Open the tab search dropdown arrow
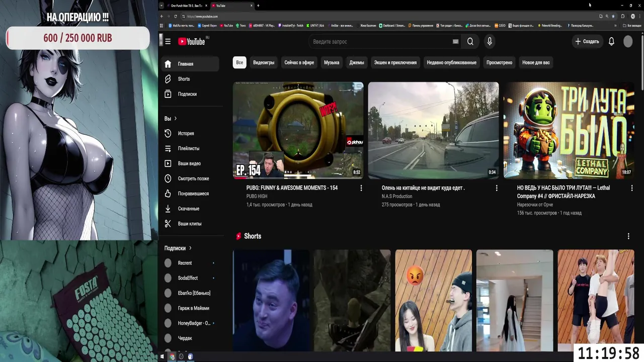Viewport: 644px width, 362px height. [162, 6]
